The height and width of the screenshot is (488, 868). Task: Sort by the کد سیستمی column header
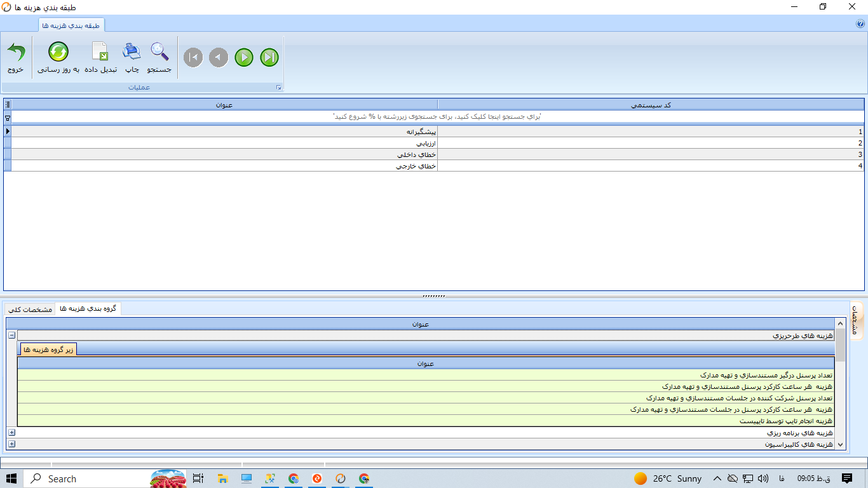tap(651, 104)
